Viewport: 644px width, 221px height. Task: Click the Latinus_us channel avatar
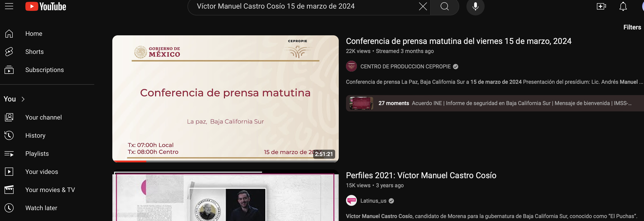351,200
